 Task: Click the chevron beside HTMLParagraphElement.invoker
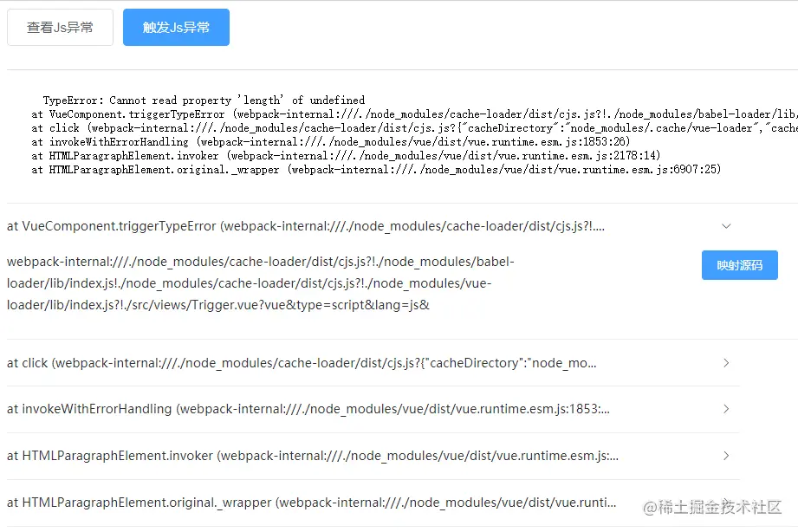tap(726, 456)
